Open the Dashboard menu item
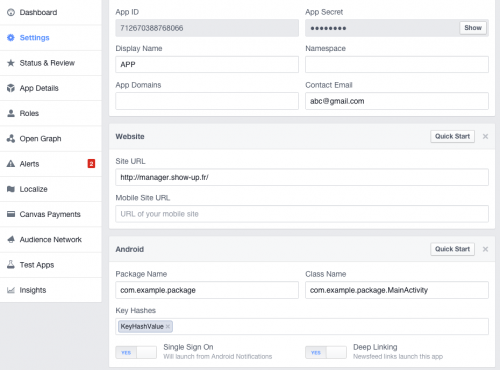The height and width of the screenshot is (370, 500). [x=51, y=12]
